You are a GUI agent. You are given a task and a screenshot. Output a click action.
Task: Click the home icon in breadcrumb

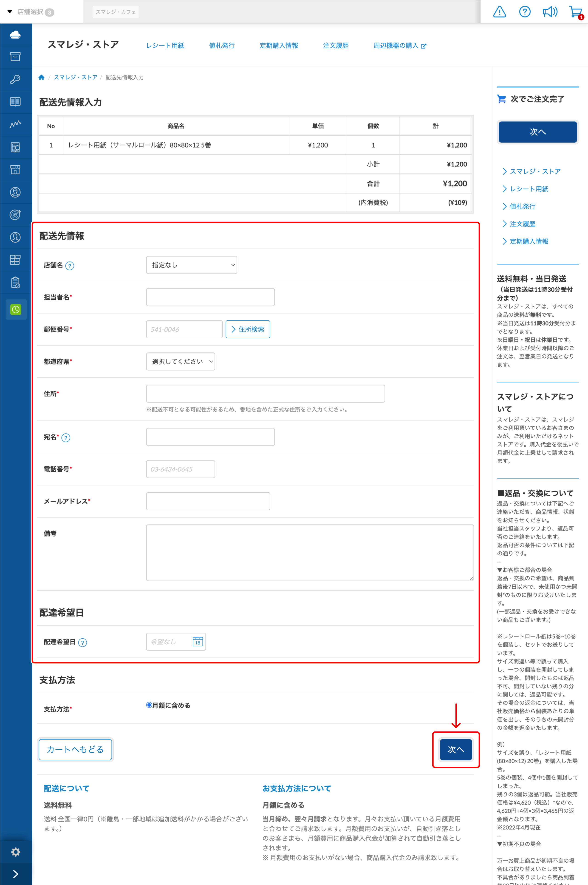pyautogui.click(x=42, y=77)
